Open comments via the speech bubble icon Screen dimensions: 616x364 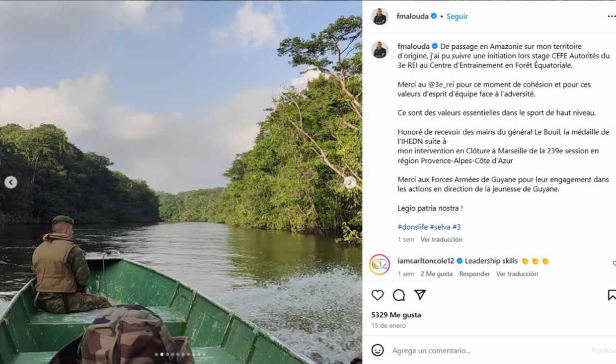point(398,294)
